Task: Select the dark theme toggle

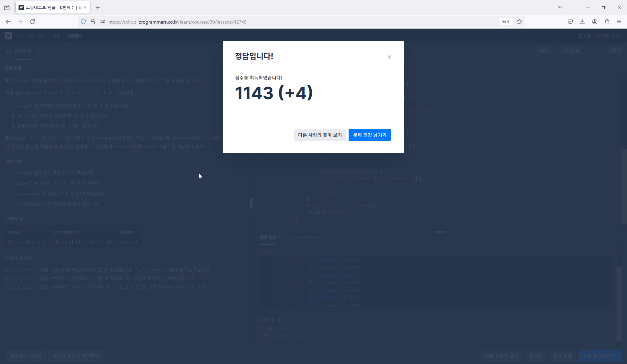Action: click(543, 50)
